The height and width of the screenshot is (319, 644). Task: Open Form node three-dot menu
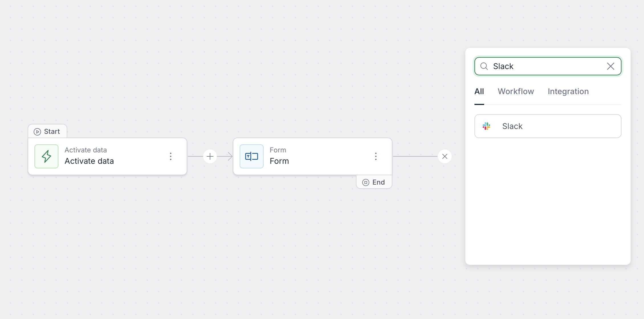pos(376,156)
